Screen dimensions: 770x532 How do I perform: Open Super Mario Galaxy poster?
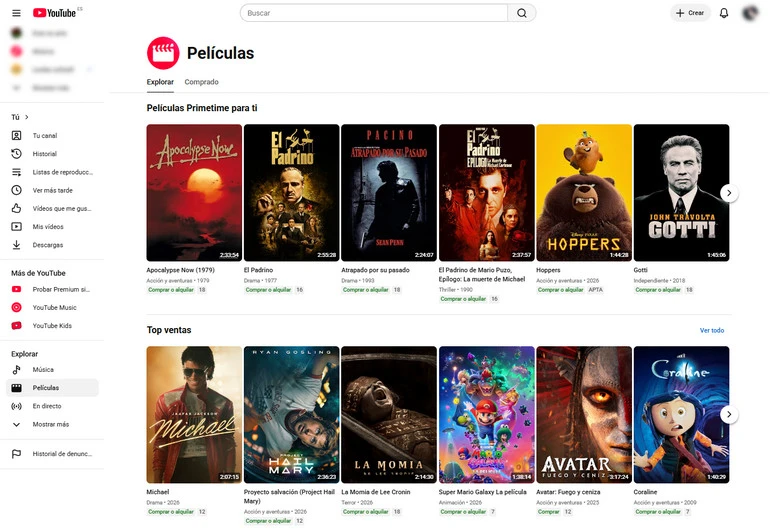click(487, 415)
